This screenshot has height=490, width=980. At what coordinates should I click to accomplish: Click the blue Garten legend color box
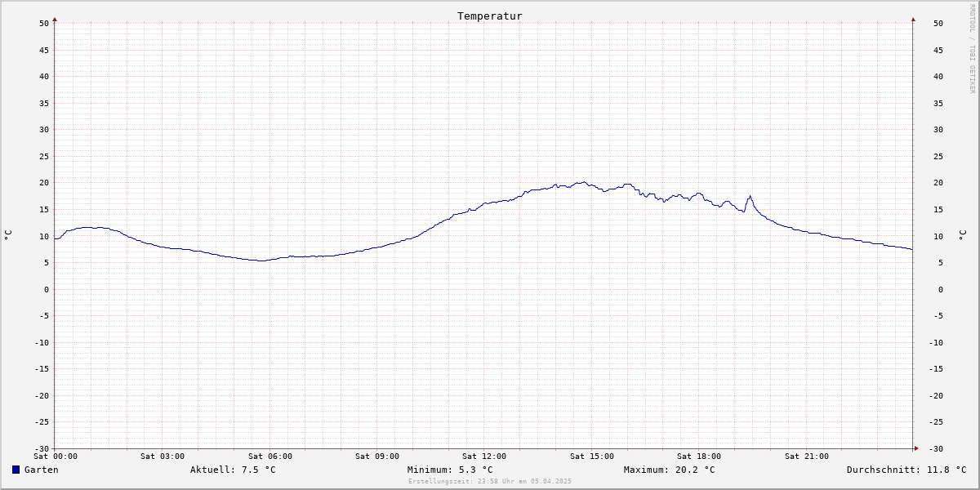click(x=16, y=470)
